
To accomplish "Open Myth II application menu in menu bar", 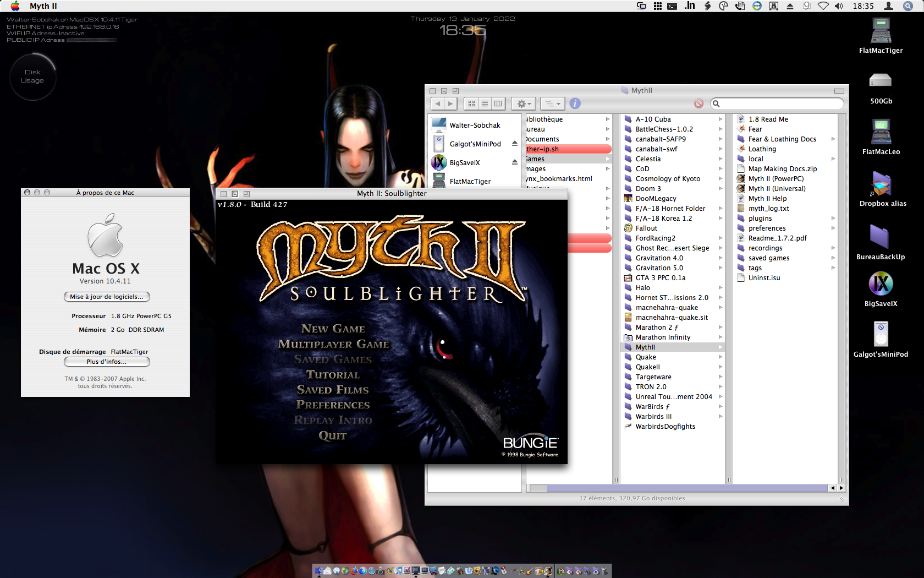I will [43, 6].
